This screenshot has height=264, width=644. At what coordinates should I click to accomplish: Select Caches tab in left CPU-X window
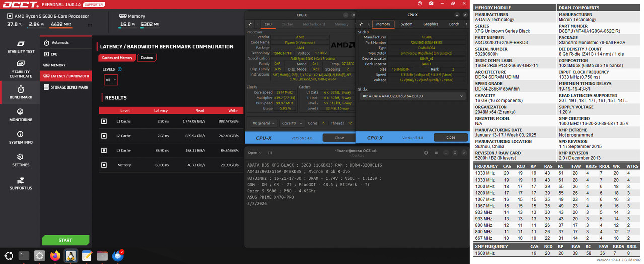click(288, 24)
